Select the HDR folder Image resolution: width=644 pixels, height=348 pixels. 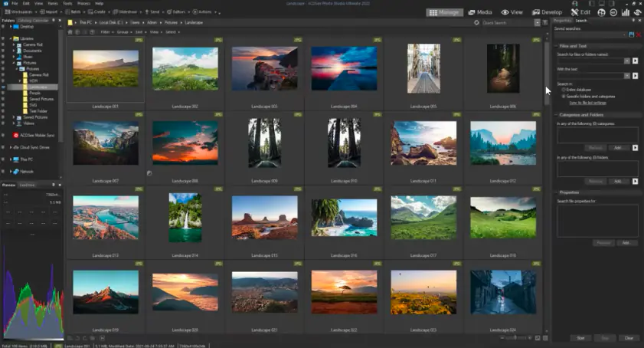pyautogui.click(x=33, y=81)
